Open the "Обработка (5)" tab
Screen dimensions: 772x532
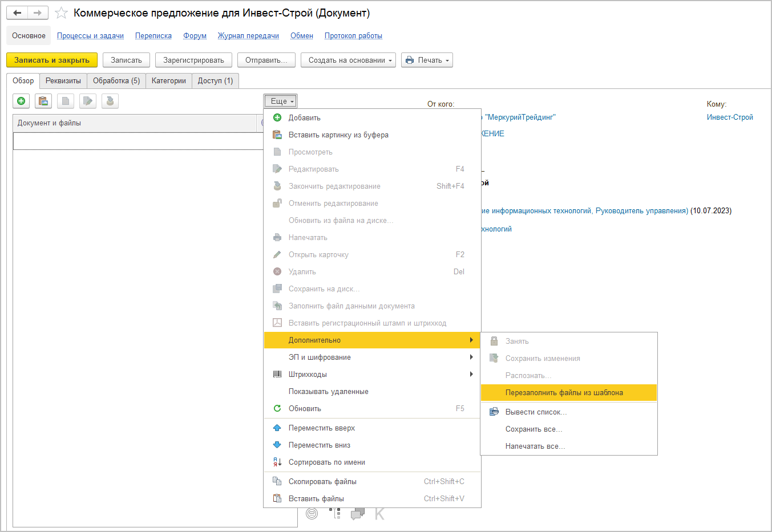coord(116,81)
